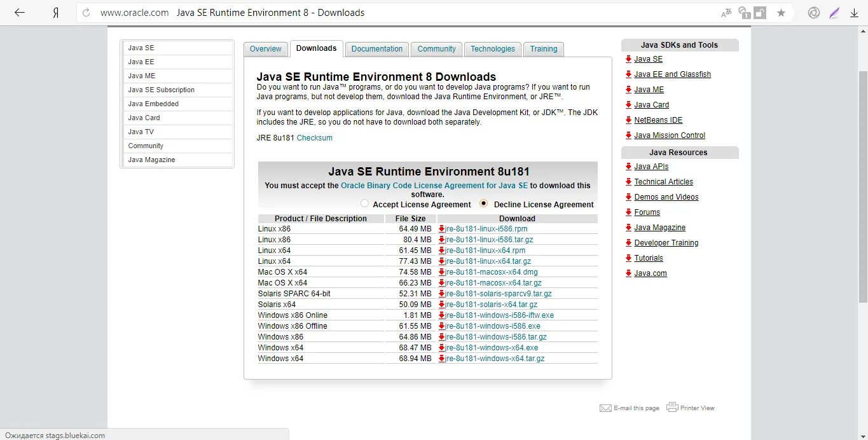Click red download arrow for jre-8u181-macosx-x64.dmg
Screen dimensions: 868x440
441,272
